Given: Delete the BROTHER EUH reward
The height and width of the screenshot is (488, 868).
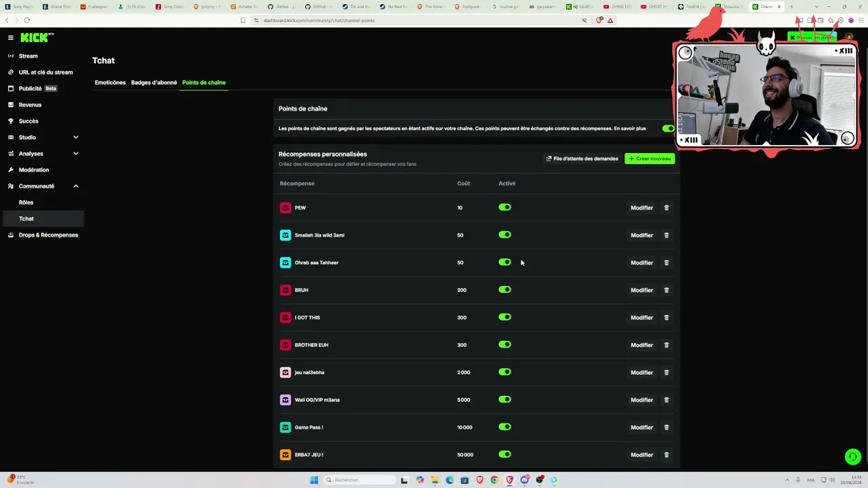Looking at the screenshot, I should point(666,345).
